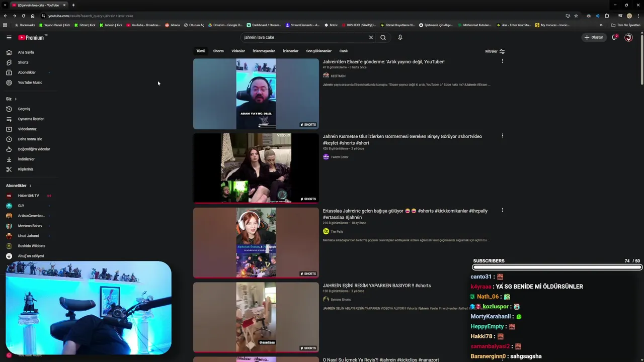Open browser tab search dropdown arrow
The image size is (644, 362).
coord(5,5)
